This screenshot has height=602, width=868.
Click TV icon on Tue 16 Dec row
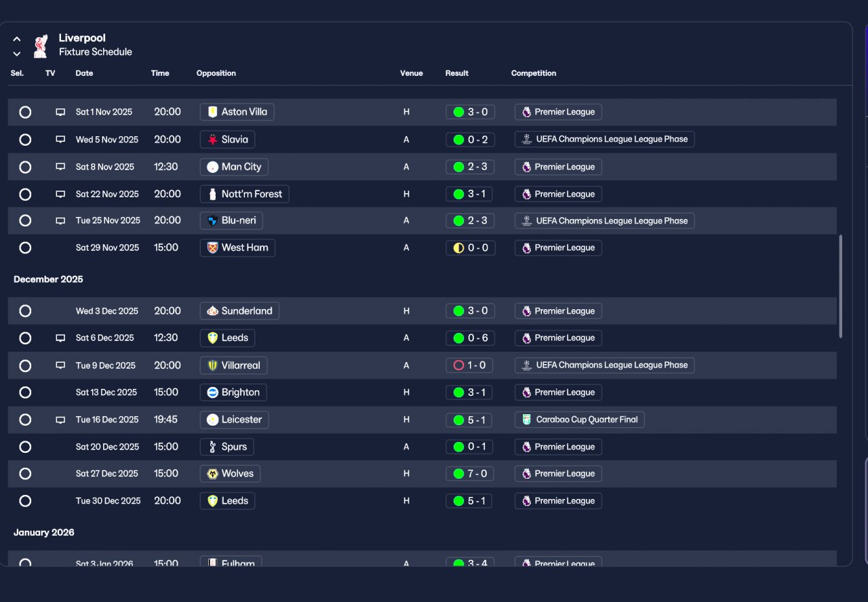pos(60,420)
